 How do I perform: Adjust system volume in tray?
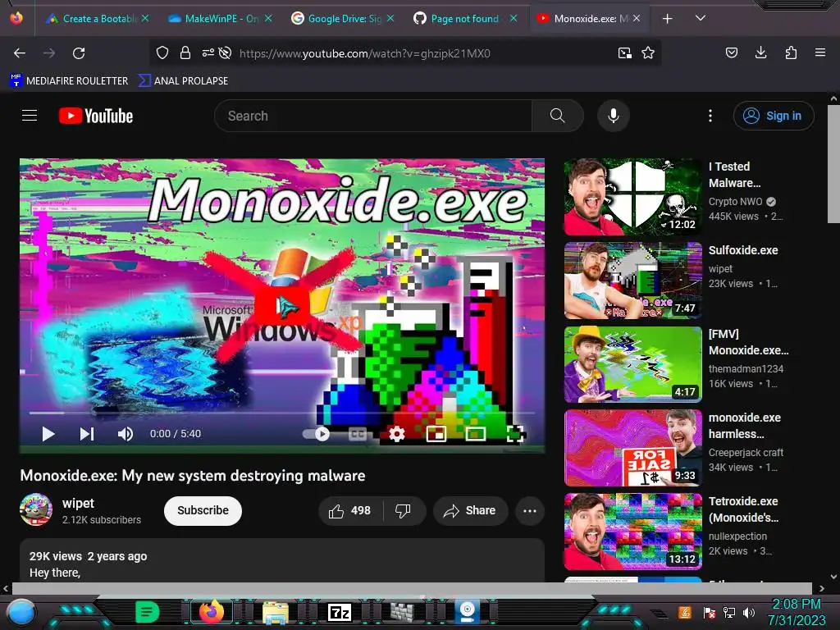749,612
